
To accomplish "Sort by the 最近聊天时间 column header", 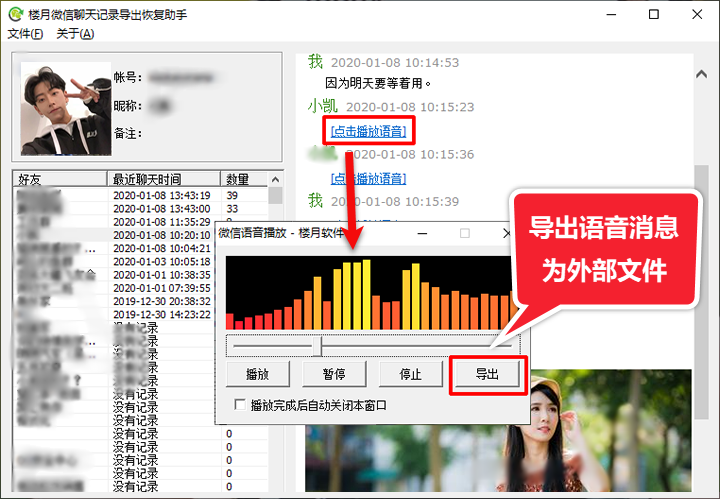I will tap(163, 179).
